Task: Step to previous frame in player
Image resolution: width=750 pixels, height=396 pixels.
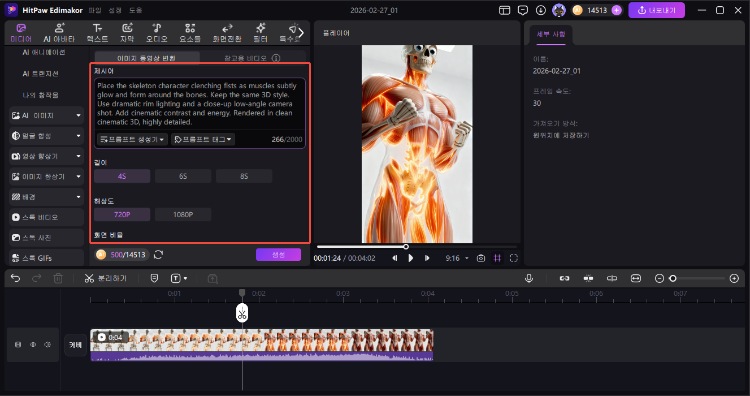Action: pos(395,258)
